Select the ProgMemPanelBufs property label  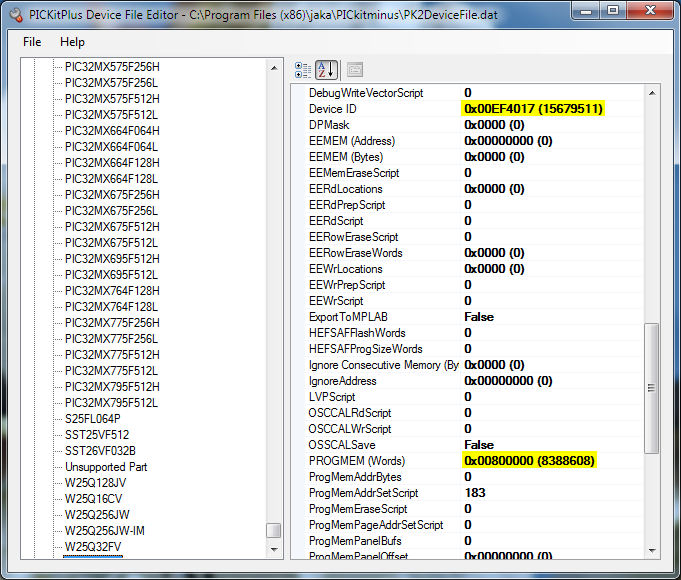tap(355, 541)
